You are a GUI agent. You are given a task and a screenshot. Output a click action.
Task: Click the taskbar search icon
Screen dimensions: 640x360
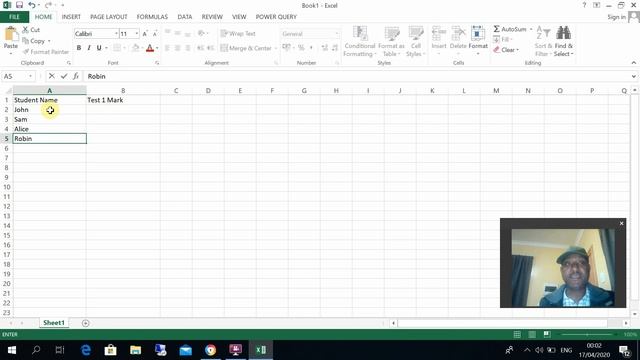tap(36, 350)
